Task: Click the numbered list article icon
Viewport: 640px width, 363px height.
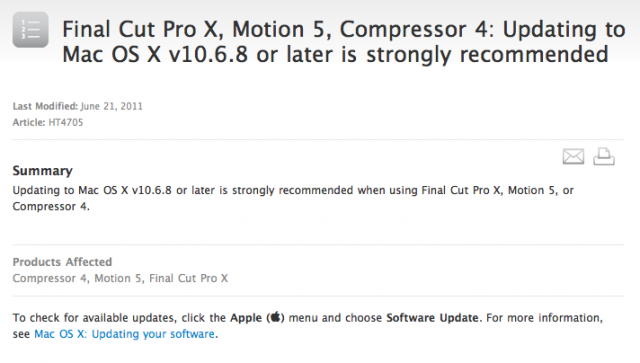Action: click(31, 30)
